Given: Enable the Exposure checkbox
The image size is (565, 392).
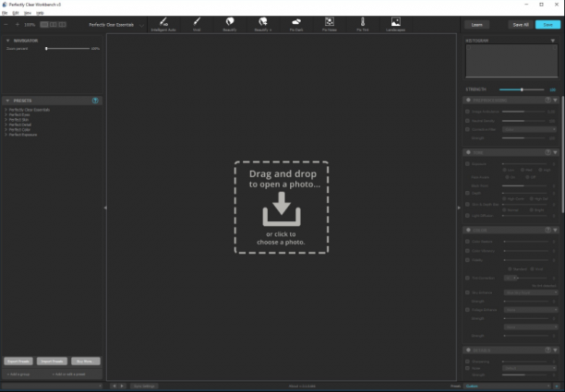Looking at the screenshot, I should [x=467, y=164].
